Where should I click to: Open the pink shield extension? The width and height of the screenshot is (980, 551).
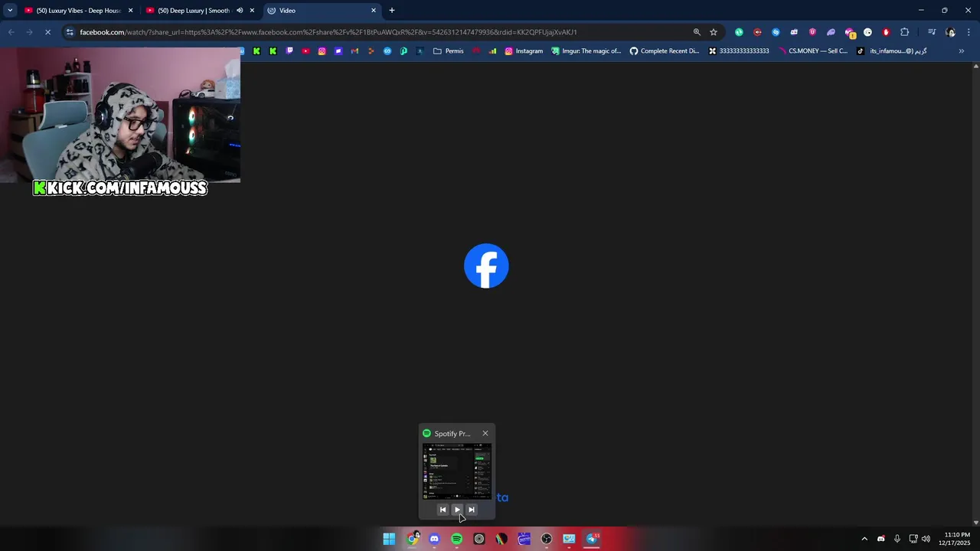coord(812,32)
